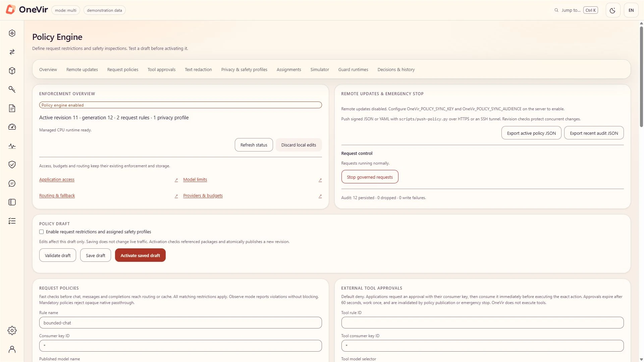Switch to the Remote updates tab
Screen dimensions: 644x362
pos(82,70)
